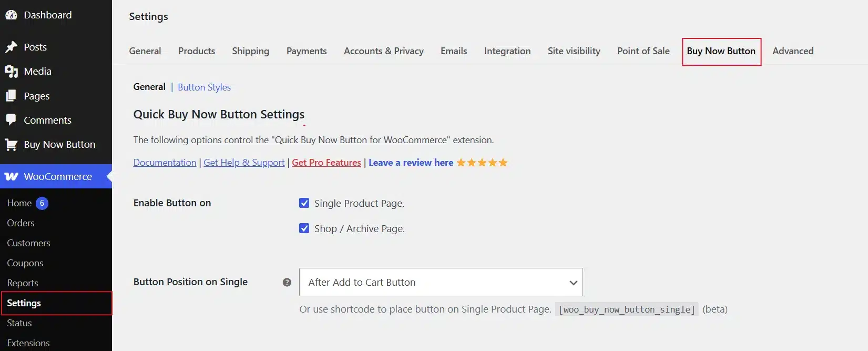Viewport: 868px width, 351px height.
Task: Toggle the Single Product Page checkbox
Action: pos(304,203)
